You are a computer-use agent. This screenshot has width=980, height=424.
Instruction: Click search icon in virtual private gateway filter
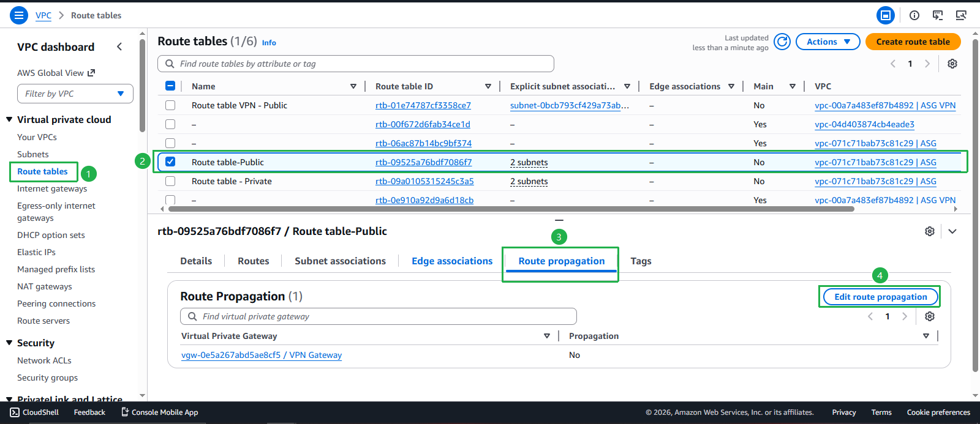pos(192,316)
